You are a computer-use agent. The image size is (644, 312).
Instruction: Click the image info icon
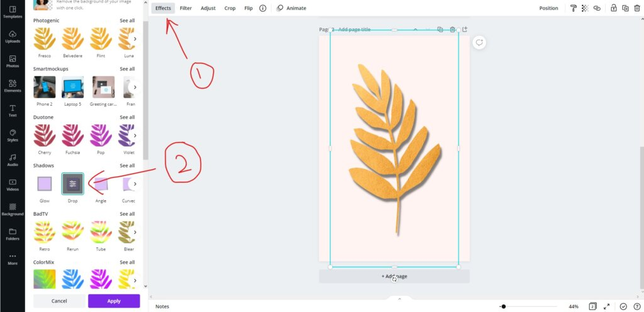click(263, 8)
